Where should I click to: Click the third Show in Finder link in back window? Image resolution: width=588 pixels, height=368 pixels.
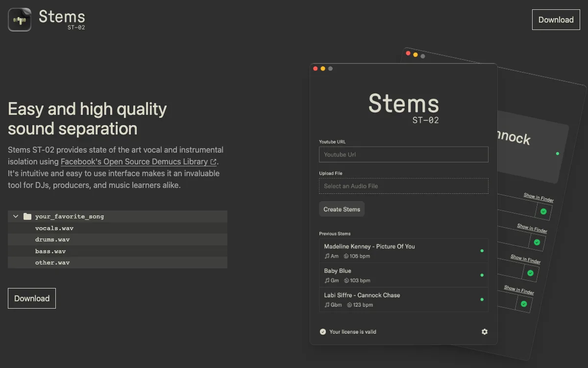tap(525, 259)
